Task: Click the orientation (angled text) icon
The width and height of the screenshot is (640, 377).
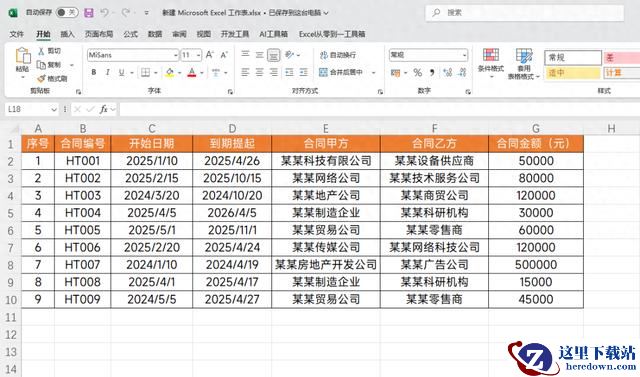Action: pyautogui.click(x=289, y=54)
